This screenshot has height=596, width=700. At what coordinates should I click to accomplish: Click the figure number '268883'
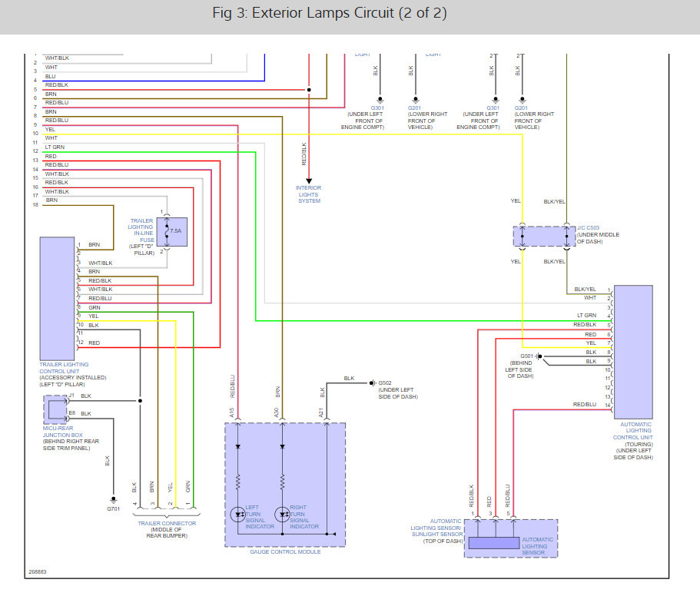click(38, 571)
